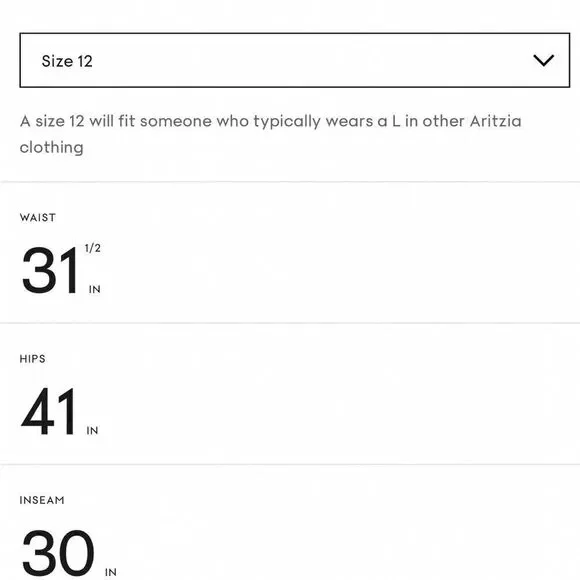This screenshot has height=580, width=580.
Task: Click the letter L in the fit description
Action: (x=396, y=121)
